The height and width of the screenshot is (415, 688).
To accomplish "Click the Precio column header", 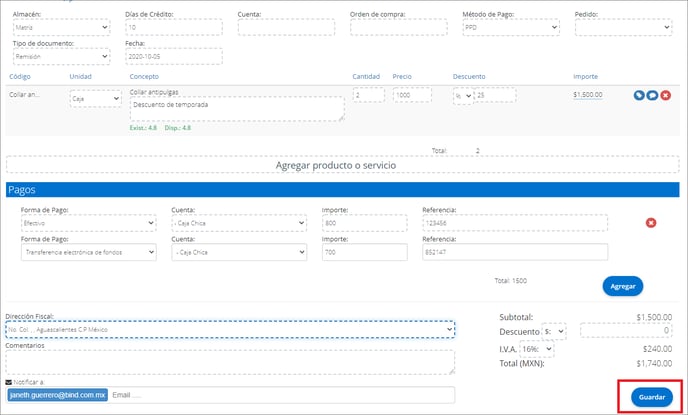I will [x=402, y=76].
